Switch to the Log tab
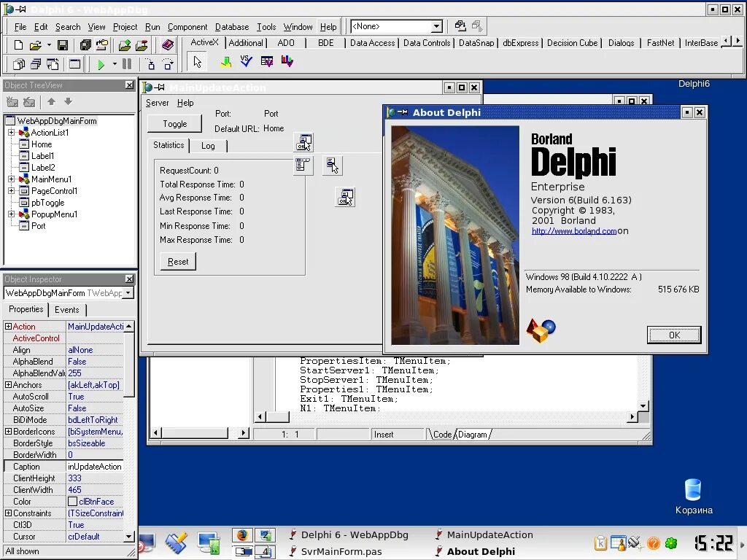Screen dimensions: 747x560 [208, 146]
